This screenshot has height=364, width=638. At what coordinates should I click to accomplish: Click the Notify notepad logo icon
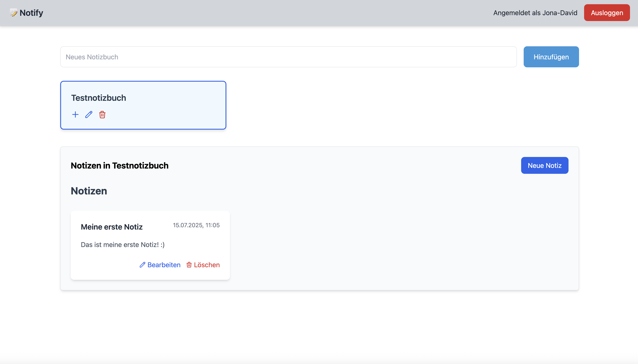(x=13, y=12)
